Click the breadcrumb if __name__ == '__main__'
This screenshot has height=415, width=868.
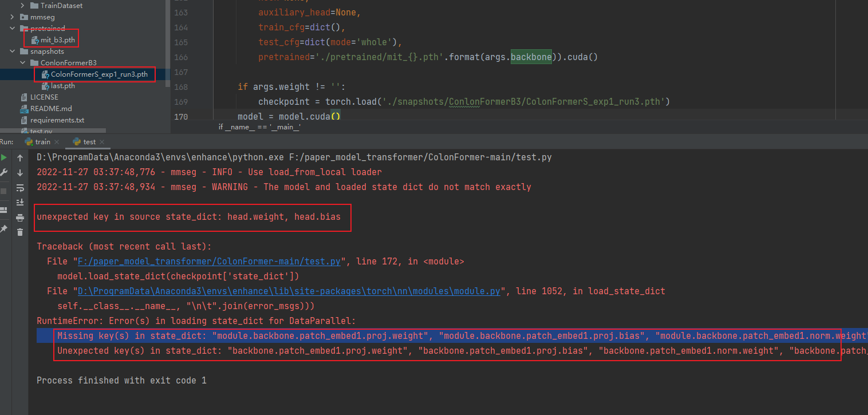(259, 127)
